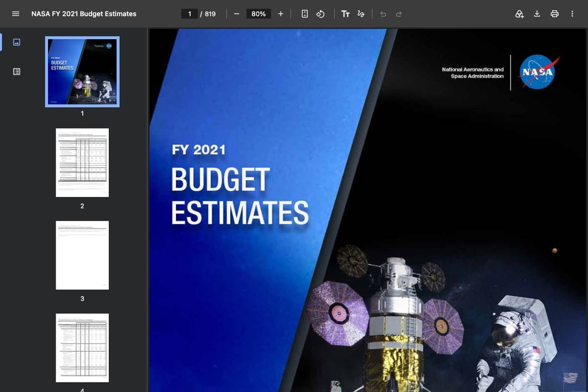Select the text annotation tool
588x392 pixels.
coord(345,14)
